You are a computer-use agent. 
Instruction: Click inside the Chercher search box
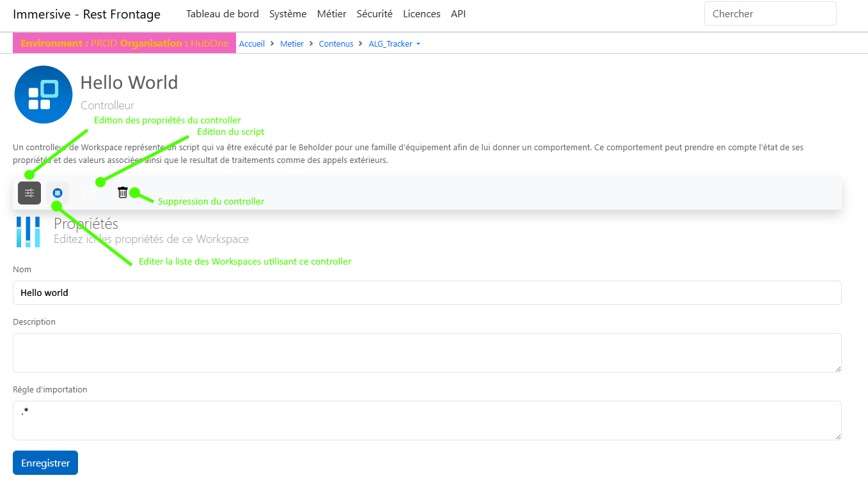click(x=769, y=13)
